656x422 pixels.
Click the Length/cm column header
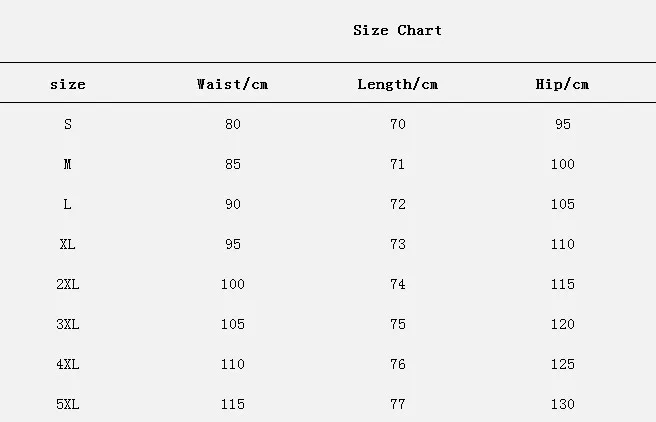pos(397,84)
